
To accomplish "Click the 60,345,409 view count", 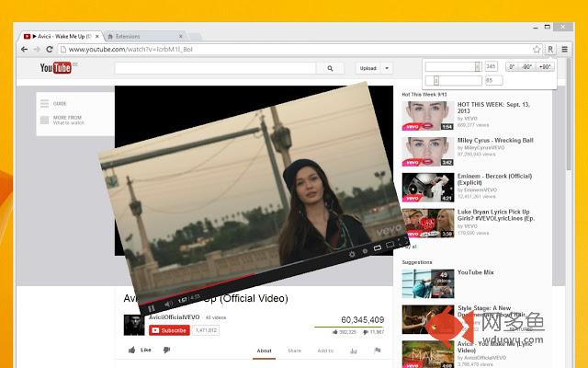I will (363, 320).
